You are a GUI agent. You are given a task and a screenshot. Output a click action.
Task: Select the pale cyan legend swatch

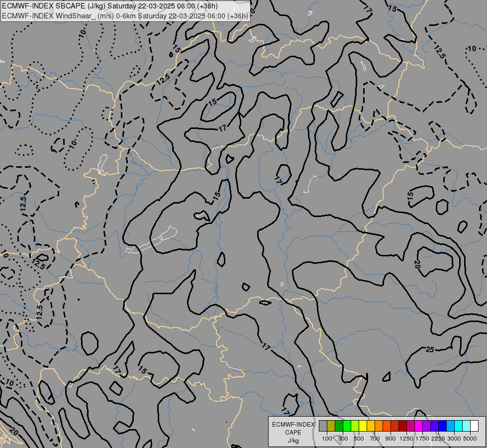click(x=467, y=426)
